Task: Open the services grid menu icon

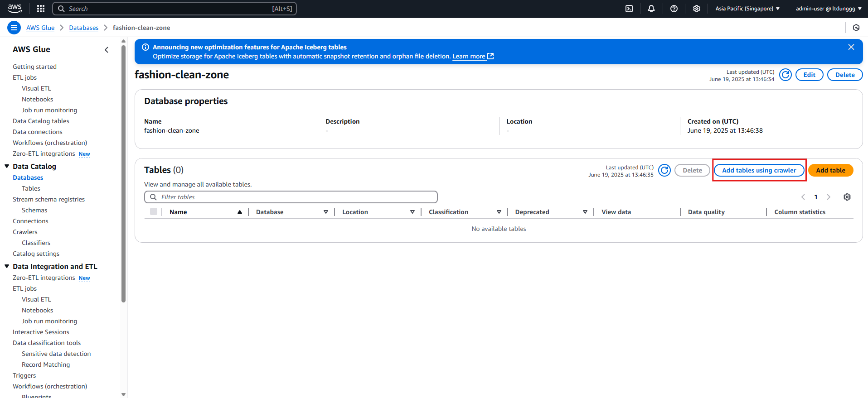Action: point(41,9)
